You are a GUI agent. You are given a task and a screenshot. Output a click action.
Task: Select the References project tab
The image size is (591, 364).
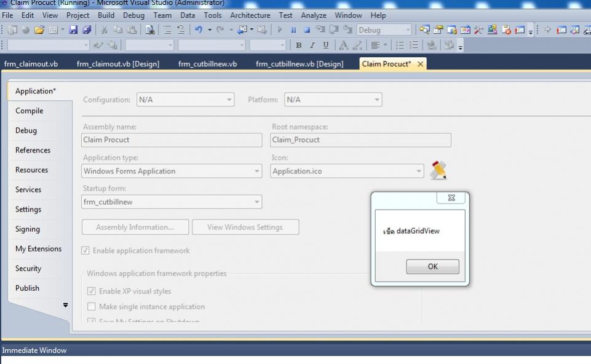33,150
